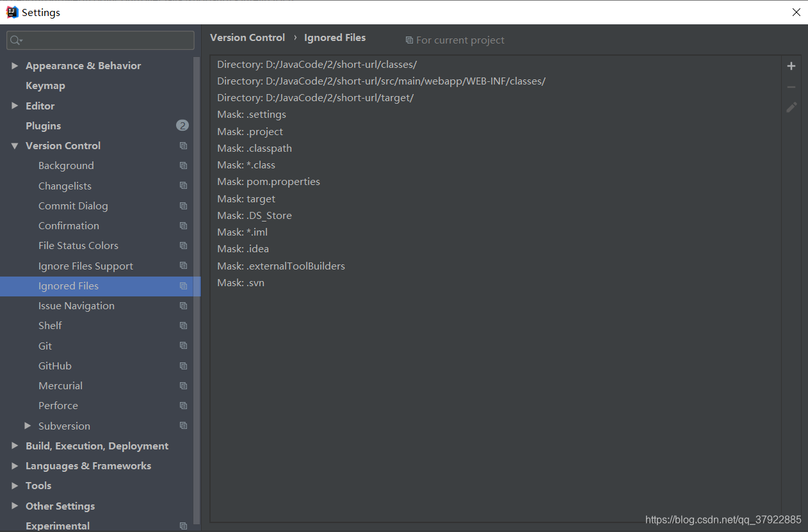Click Version Control in the breadcrumb

coord(247,38)
